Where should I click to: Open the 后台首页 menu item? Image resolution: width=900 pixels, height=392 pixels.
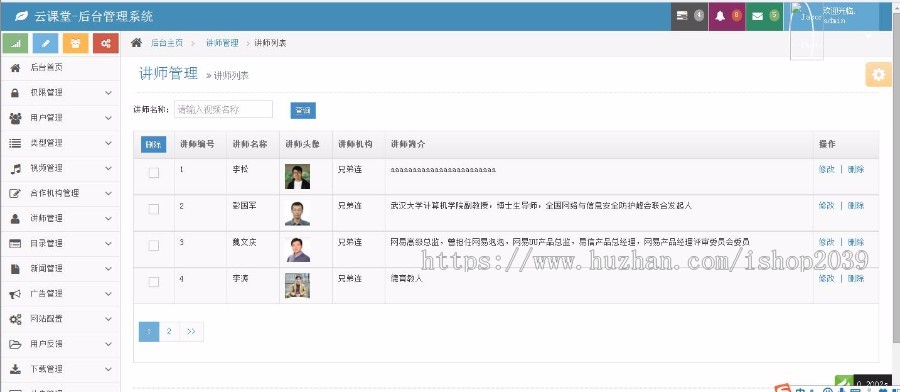point(60,67)
